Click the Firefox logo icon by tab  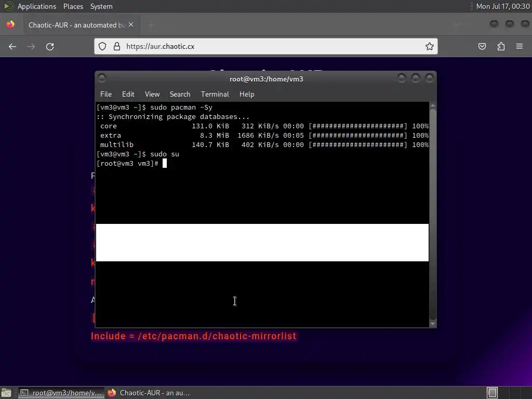coord(10,24)
